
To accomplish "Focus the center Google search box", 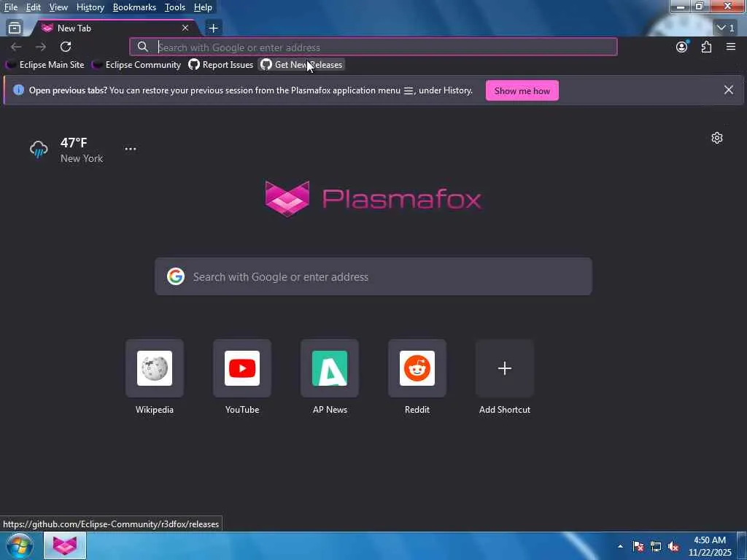I will (373, 276).
